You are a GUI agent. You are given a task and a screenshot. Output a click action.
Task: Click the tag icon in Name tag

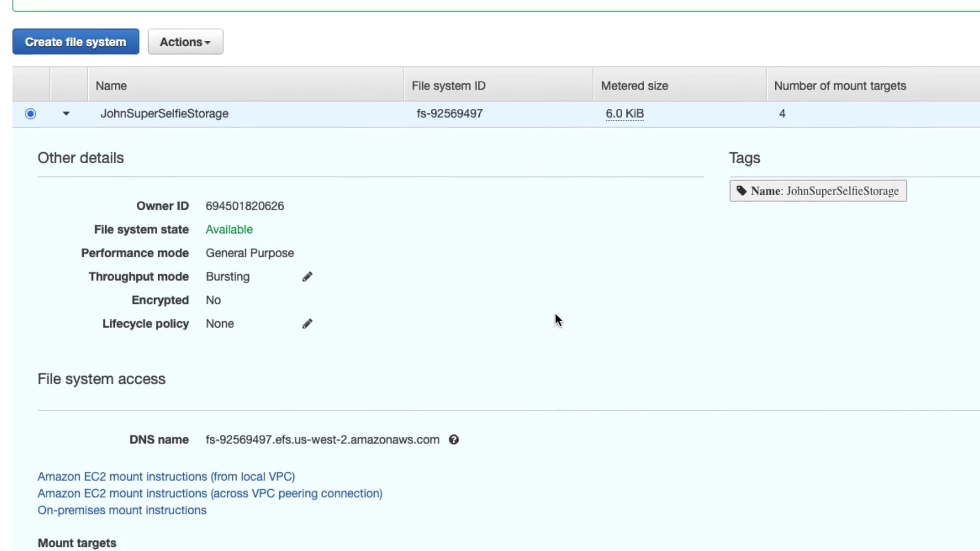coord(742,191)
